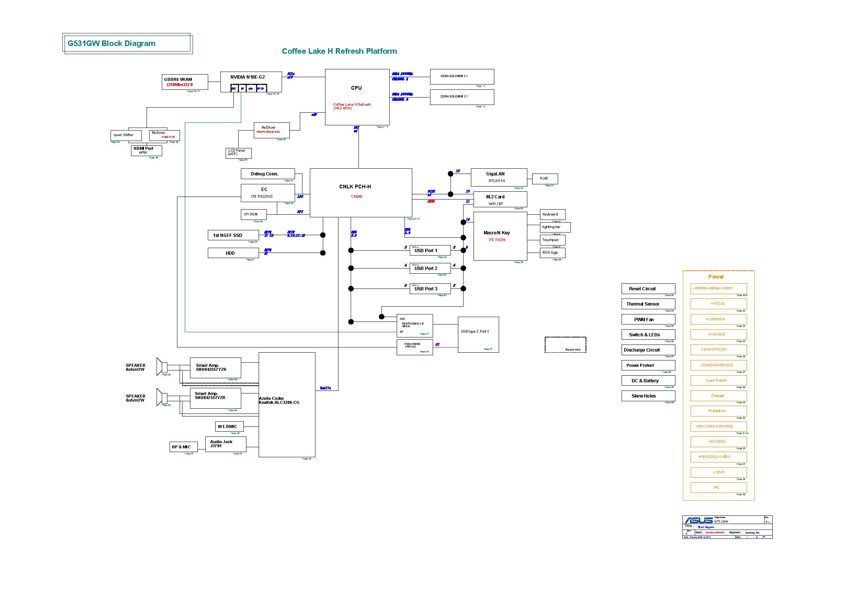Click the Audio Jack J3701 block
This screenshot has height=613, width=868.
tap(226, 444)
